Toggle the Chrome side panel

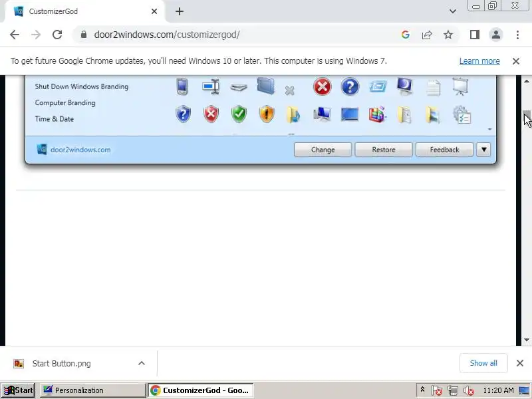point(475,35)
